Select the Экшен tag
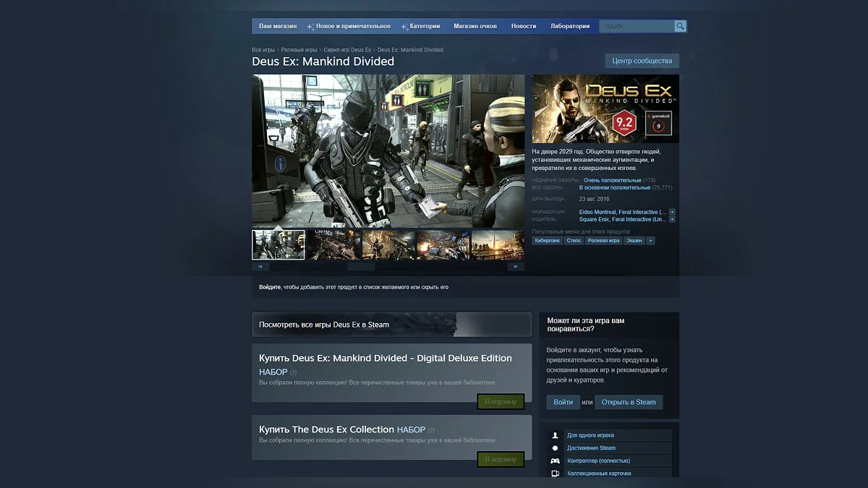Image resolution: width=868 pixels, height=488 pixels. 634,240
